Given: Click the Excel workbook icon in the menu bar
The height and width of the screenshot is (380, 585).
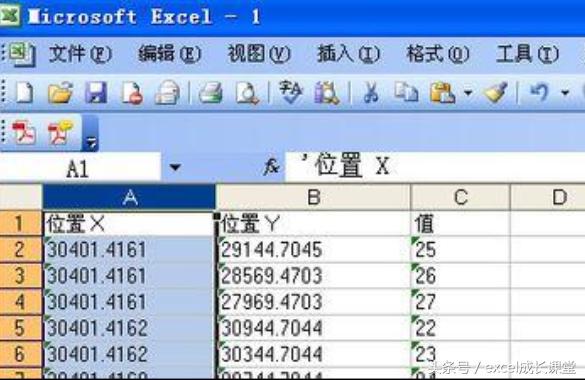Looking at the screenshot, I should coord(21,54).
